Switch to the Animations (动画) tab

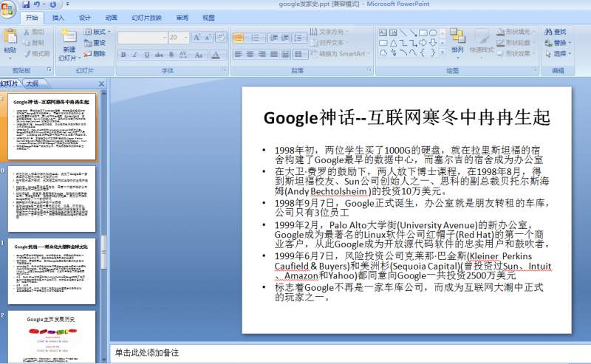click(x=111, y=18)
